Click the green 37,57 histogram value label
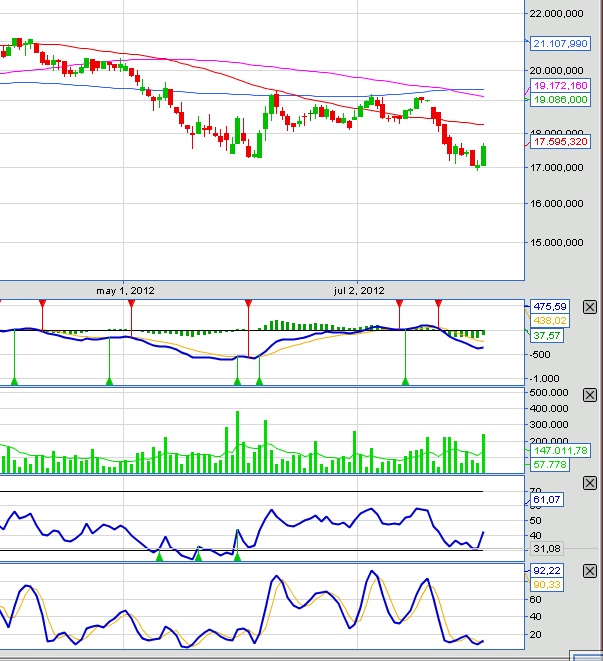The width and height of the screenshot is (603, 661). click(x=546, y=336)
